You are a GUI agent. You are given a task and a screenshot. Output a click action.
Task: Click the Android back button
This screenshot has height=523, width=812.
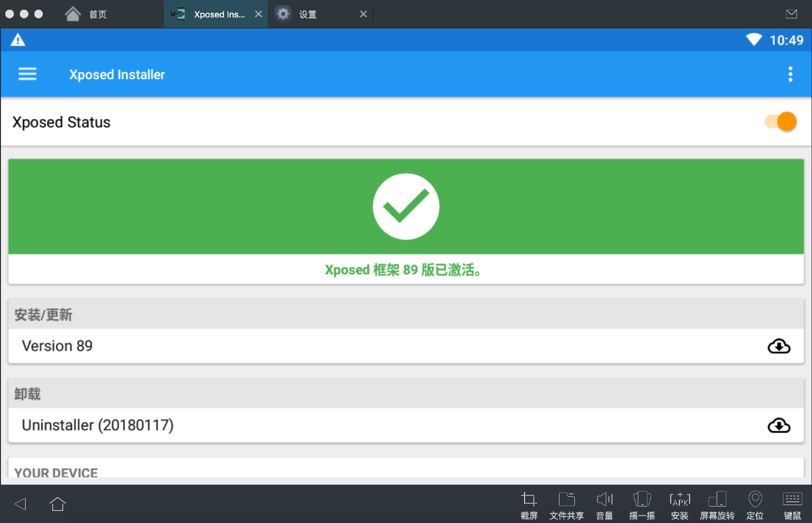pos(21,504)
